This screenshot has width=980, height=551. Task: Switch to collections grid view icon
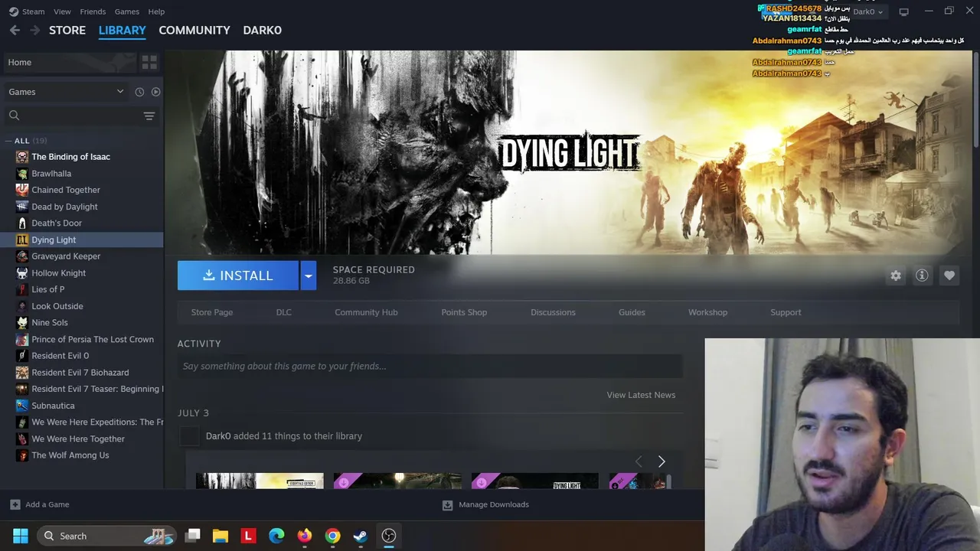point(149,62)
